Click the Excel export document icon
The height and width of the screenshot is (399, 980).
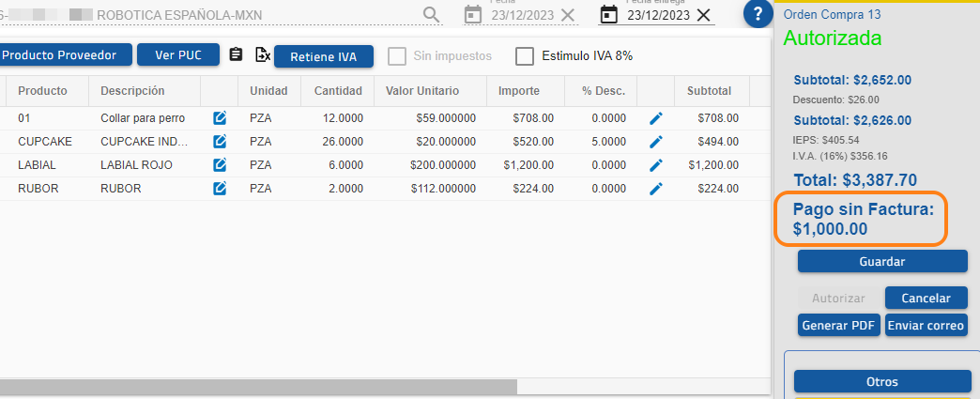[263, 55]
